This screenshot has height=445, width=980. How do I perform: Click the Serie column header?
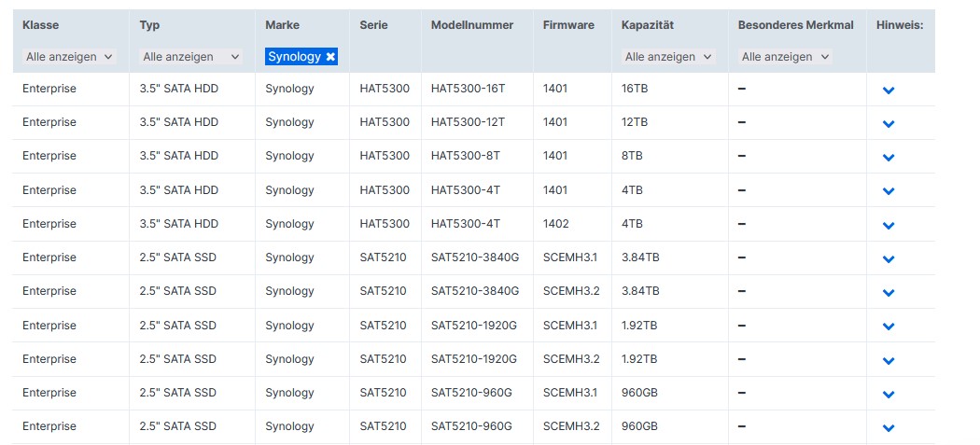[x=373, y=25]
